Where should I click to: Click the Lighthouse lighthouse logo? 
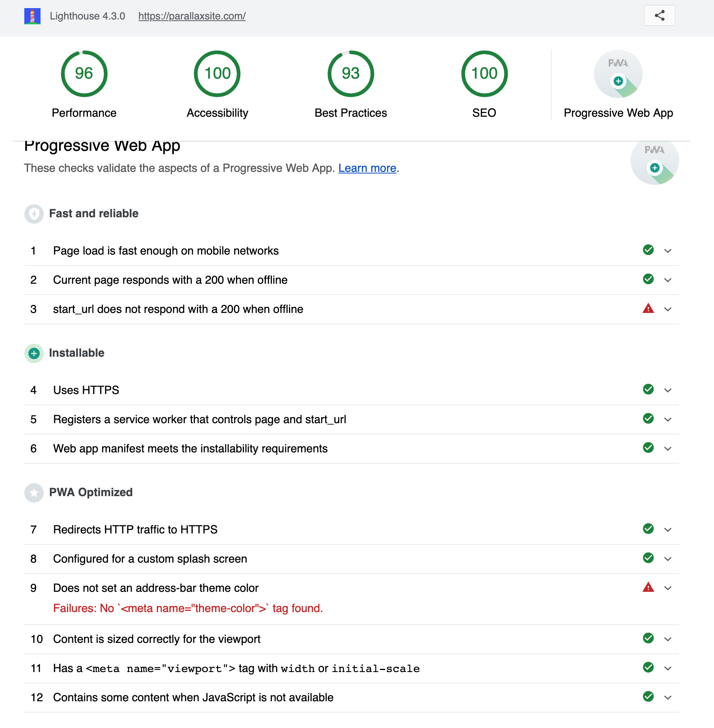coord(32,16)
